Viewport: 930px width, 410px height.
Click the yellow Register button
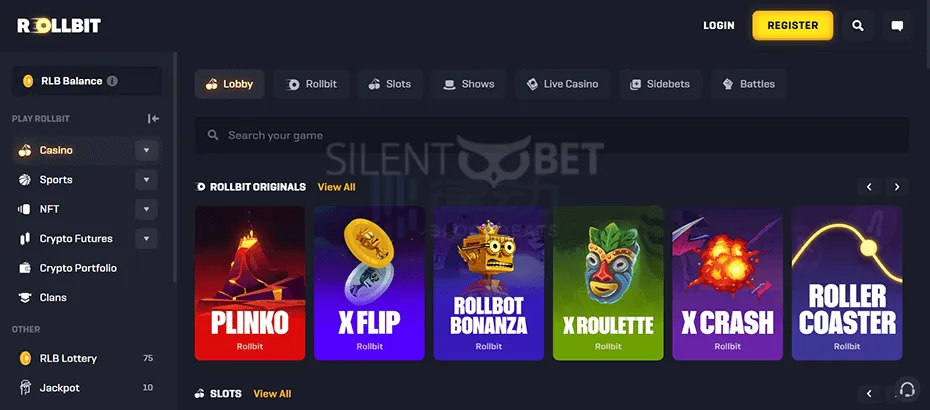tap(792, 26)
